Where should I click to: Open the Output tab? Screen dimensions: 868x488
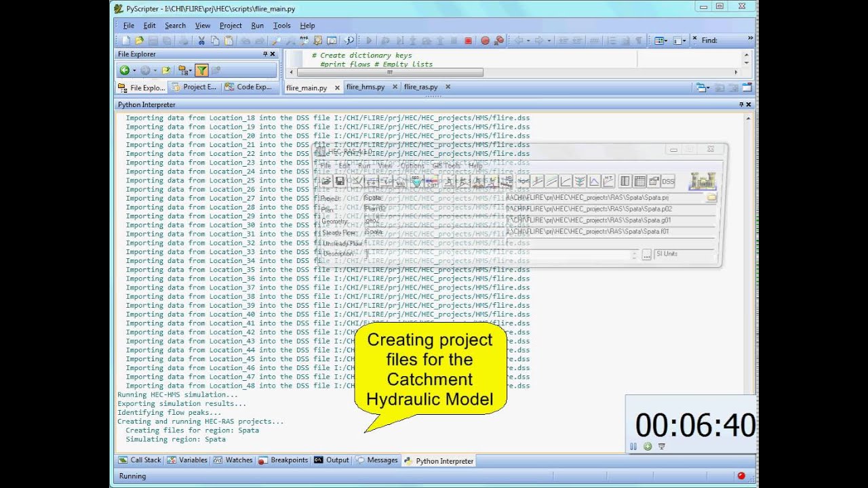tap(332, 460)
